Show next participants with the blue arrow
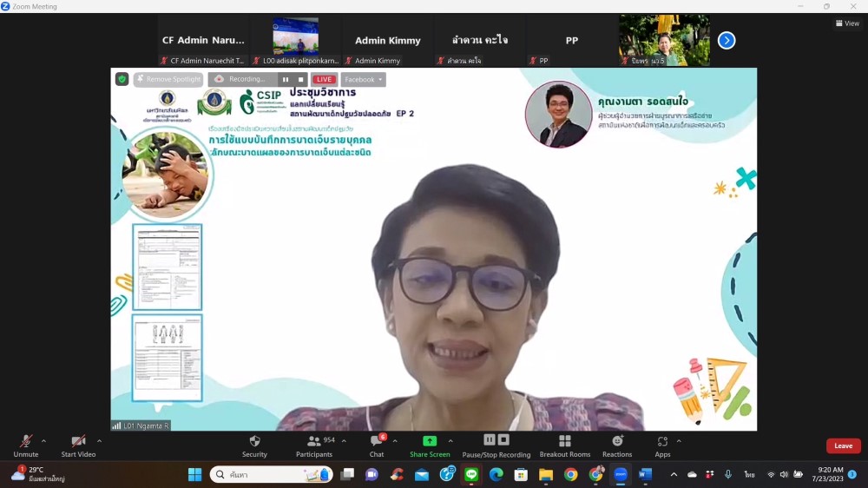868x488 pixels. [x=727, y=40]
